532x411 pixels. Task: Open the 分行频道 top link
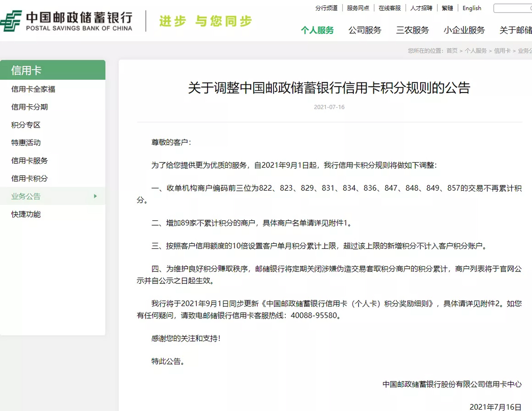[326, 8]
